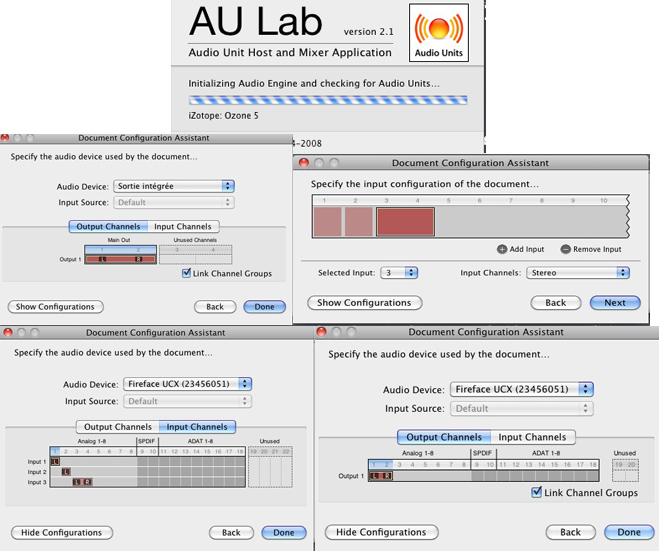659x552 pixels.
Task: Click the Audio Units initialization progress bar
Action: point(328,100)
